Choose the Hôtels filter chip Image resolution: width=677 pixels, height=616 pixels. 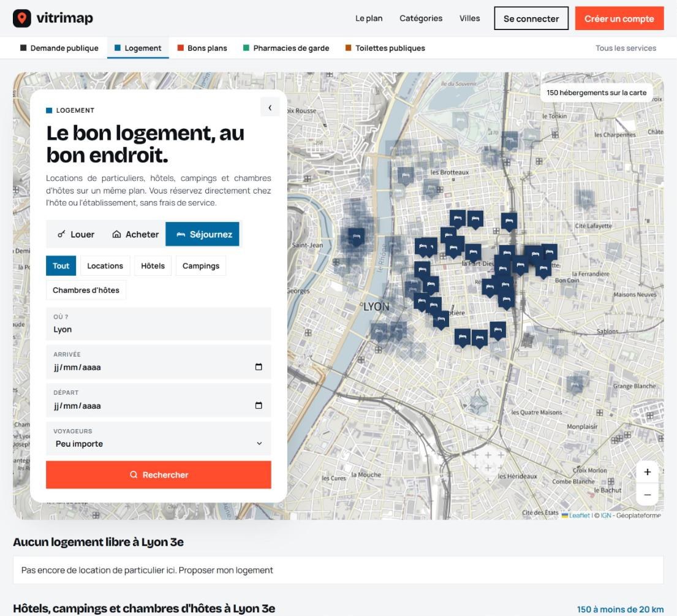153,265
